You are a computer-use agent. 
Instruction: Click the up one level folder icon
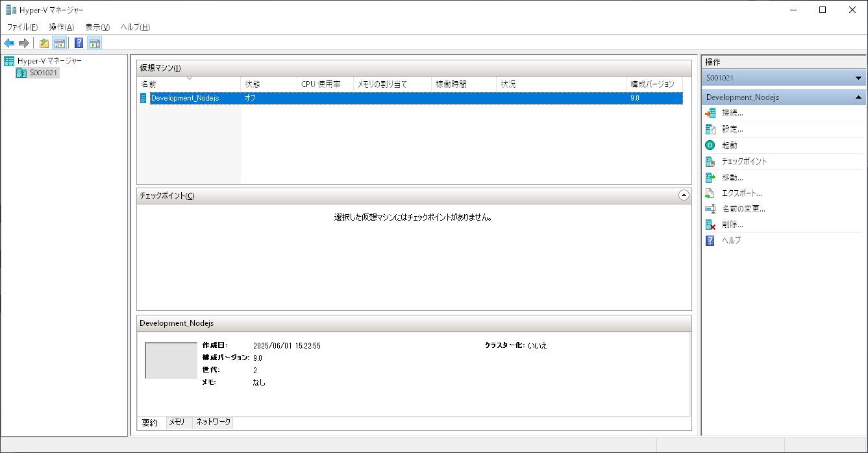pos(44,43)
